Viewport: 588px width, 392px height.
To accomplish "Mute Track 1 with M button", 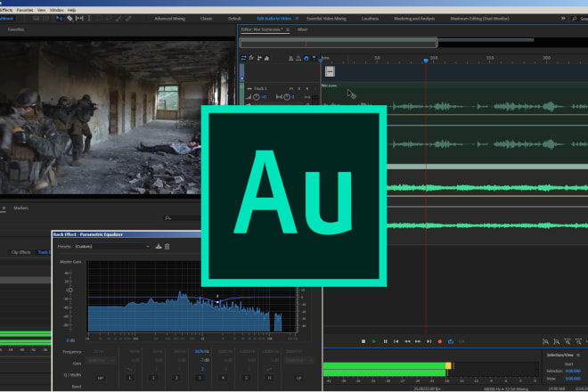I will pos(291,88).
